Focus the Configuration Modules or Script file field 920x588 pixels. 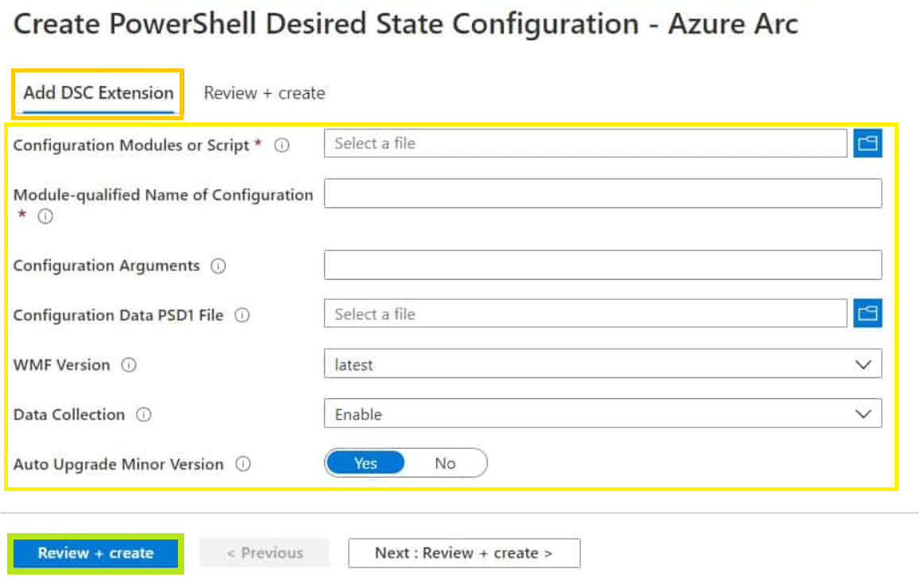click(586, 143)
